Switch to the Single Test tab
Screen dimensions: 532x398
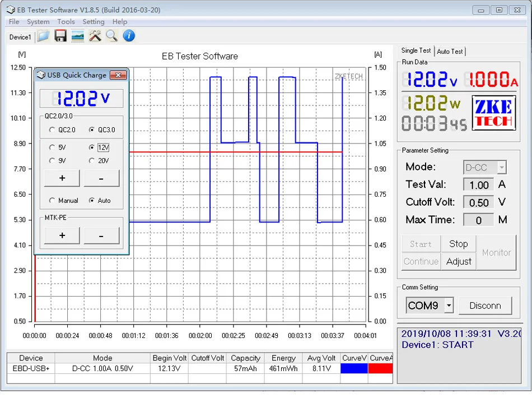click(x=416, y=50)
